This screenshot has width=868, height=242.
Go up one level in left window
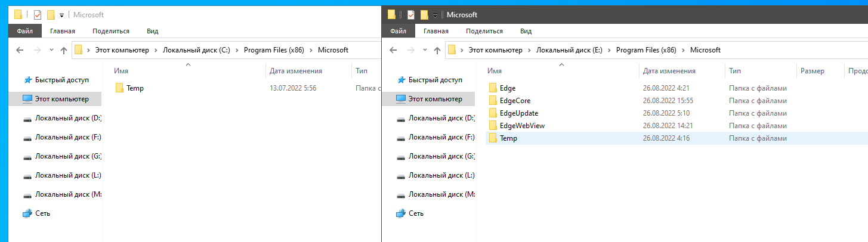pos(64,50)
